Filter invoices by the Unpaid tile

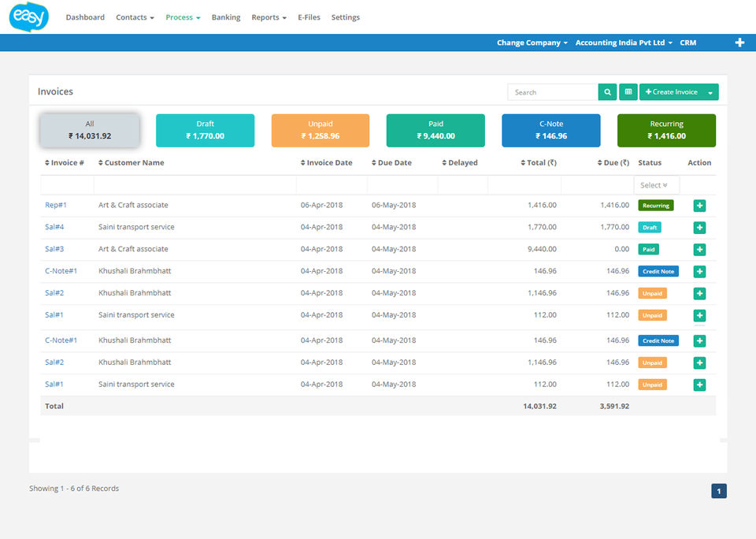pyautogui.click(x=321, y=130)
